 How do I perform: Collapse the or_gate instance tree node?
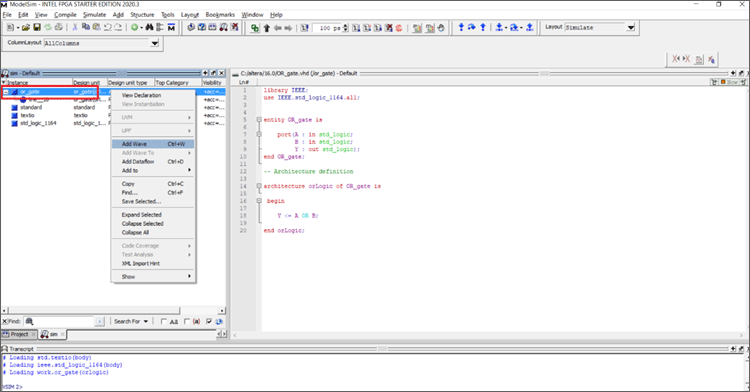[x=6, y=92]
